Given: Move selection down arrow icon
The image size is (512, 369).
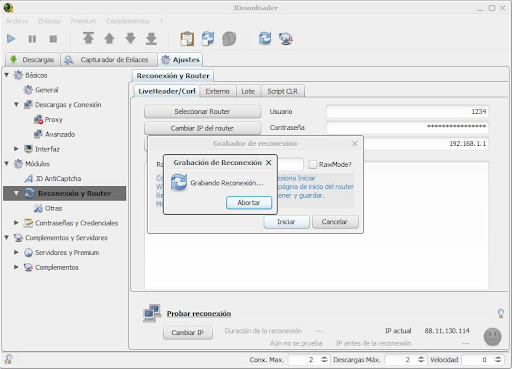Looking at the screenshot, I should point(130,38).
